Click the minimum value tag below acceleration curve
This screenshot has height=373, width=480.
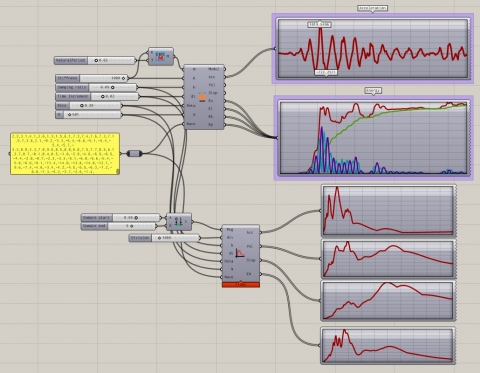[326, 72]
